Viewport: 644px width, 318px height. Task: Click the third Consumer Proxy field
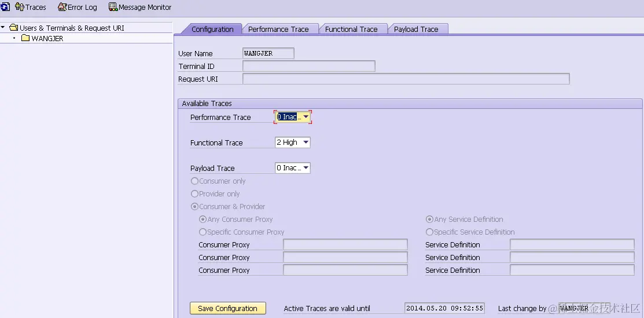coord(345,270)
